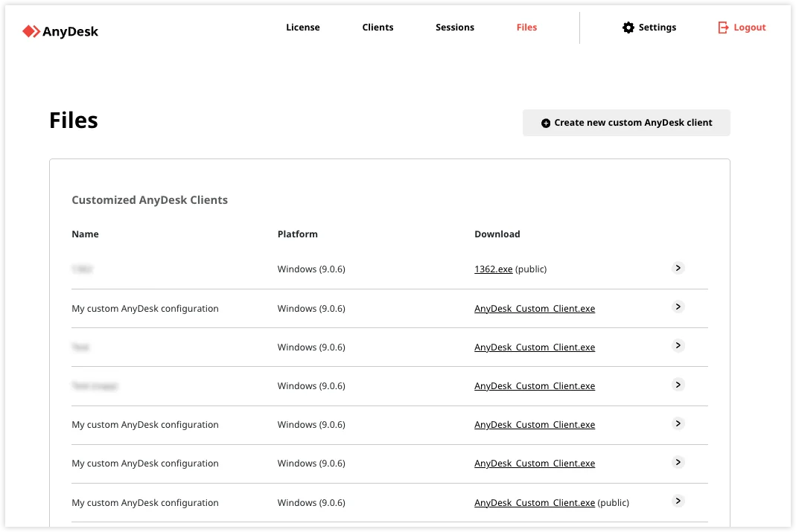Click the Customized AnyDesk Clients heading
Viewport: 796px width, 532px height.
pos(150,200)
